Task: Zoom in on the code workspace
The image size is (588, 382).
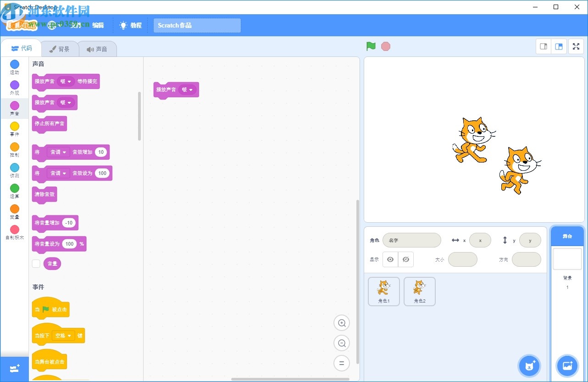Action: pos(341,323)
